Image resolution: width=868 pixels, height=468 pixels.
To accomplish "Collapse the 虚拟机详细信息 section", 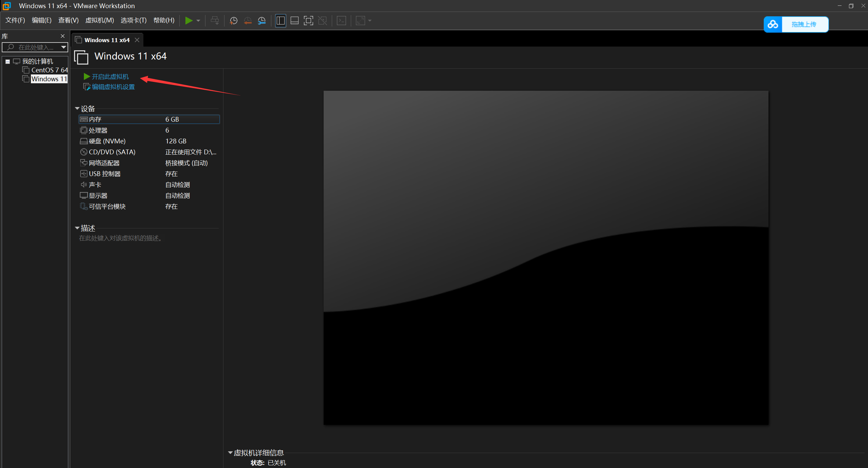I will point(230,453).
